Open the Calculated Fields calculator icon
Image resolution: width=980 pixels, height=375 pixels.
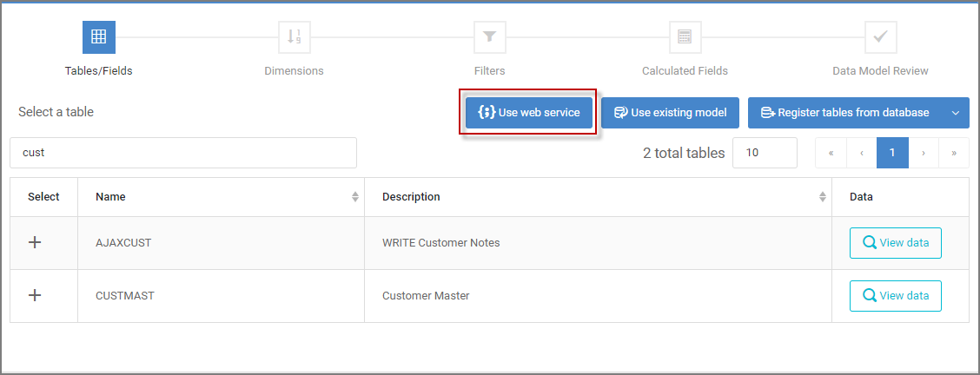coord(685,37)
